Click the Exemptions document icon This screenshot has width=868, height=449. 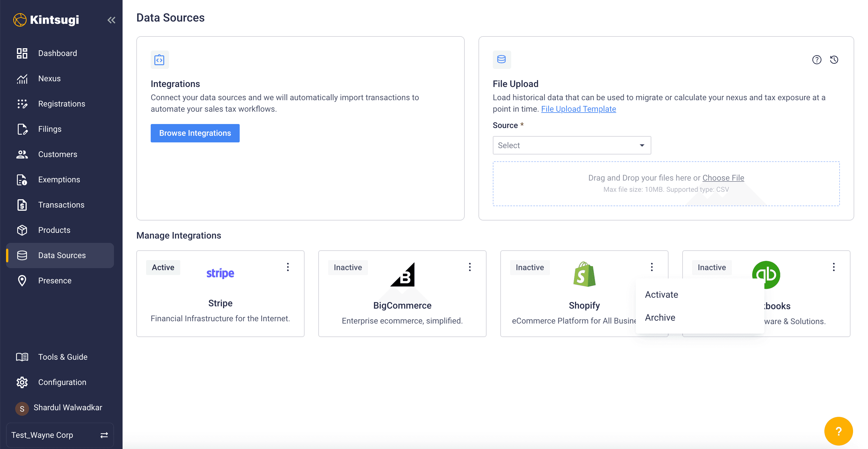coord(22,180)
